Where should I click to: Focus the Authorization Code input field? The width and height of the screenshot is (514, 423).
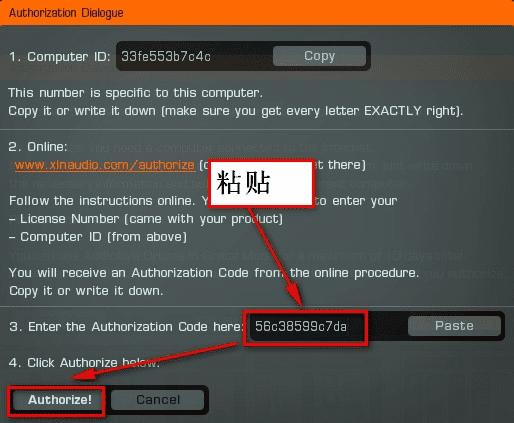tap(306, 326)
